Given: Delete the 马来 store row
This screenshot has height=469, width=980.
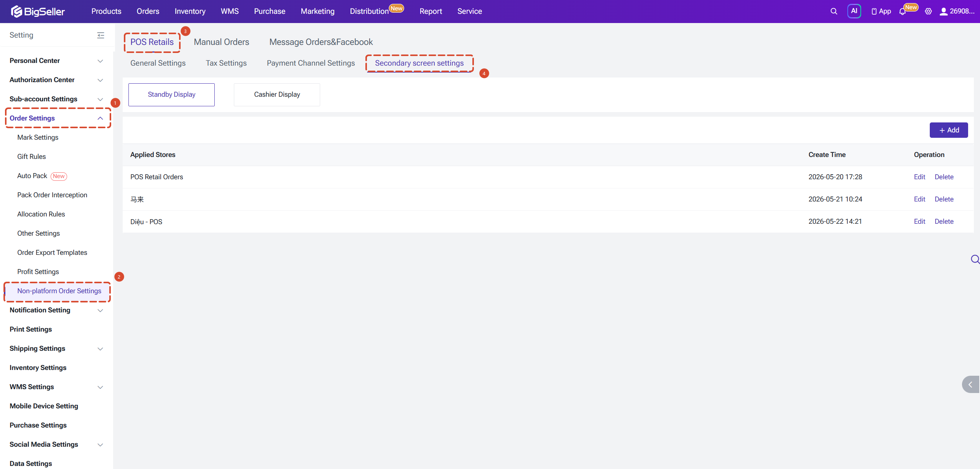Looking at the screenshot, I should click(x=944, y=199).
